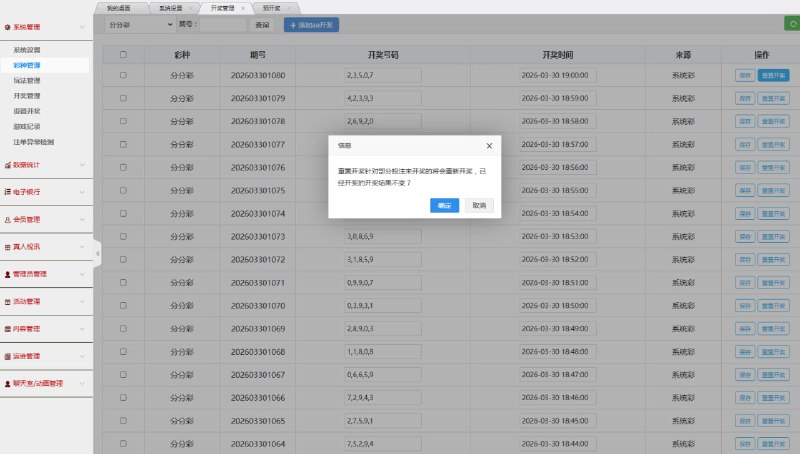Screen dimensions: 800x454
Task: Expand the 活动管理 sidebar menu chevron
Action: pyautogui.click(x=82, y=301)
